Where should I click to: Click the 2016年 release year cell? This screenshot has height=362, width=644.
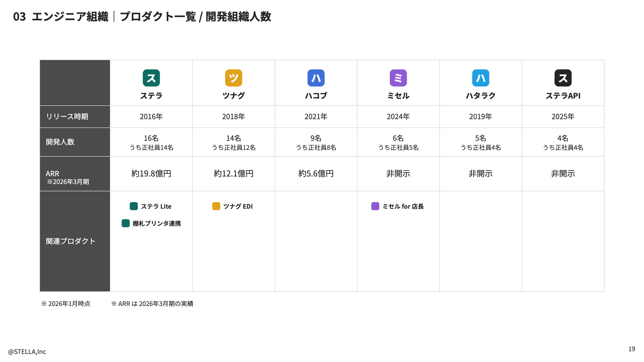click(151, 117)
